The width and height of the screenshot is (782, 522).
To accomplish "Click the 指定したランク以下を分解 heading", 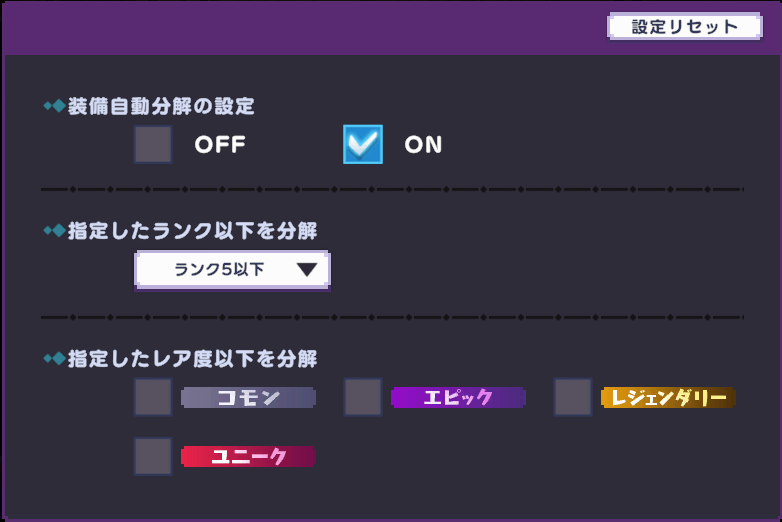I will [x=193, y=231].
